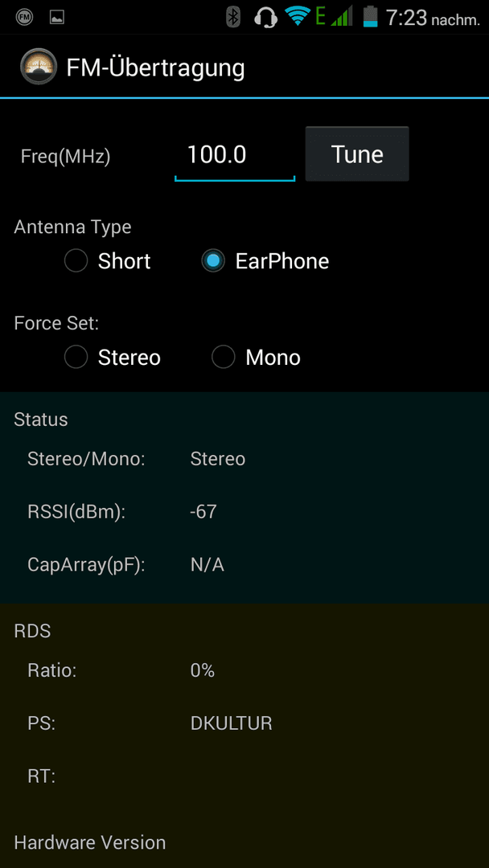Viewport: 489px width, 868px height.
Task: Force set audio to Mono
Action: (x=257, y=357)
